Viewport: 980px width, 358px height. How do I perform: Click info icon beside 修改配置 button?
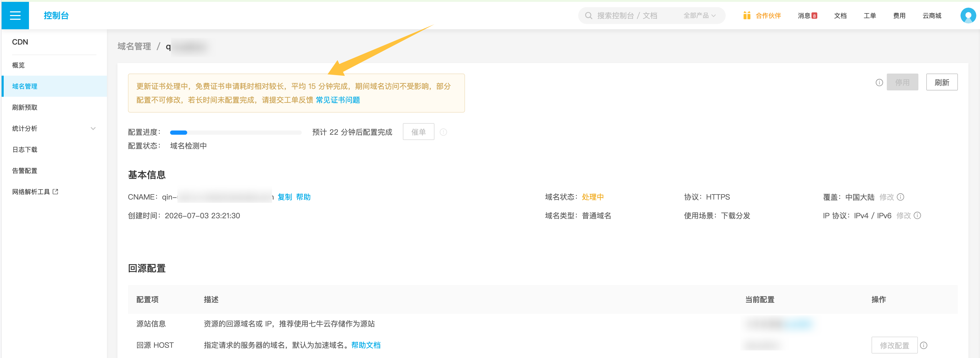924,345
